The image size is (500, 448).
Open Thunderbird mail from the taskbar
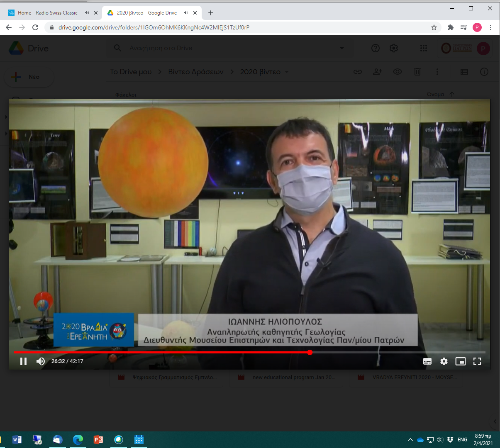tap(58, 440)
